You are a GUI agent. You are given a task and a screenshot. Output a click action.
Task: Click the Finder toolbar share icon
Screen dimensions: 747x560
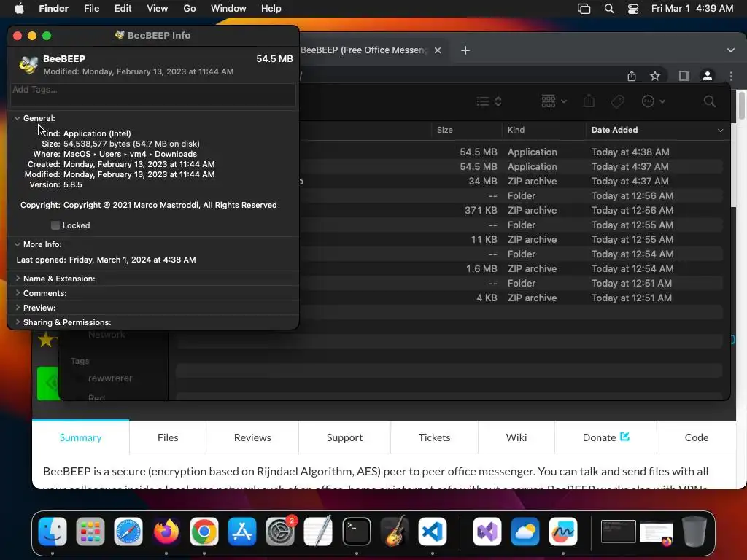[589, 101]
